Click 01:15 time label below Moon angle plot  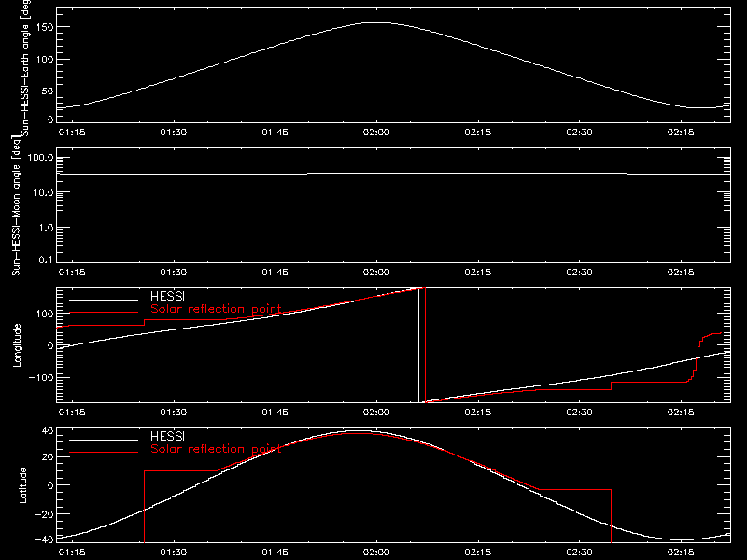pyautogui.click(x=72, y=272)
